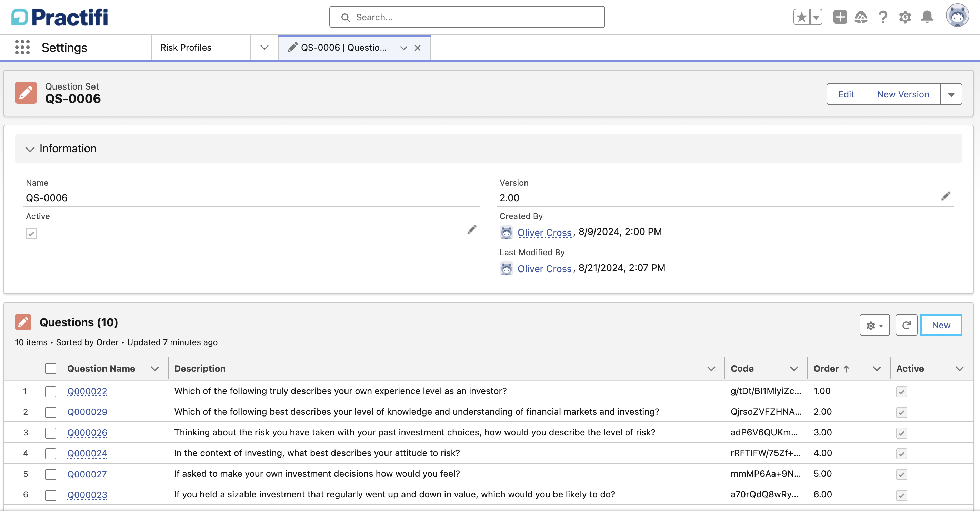The width and height of the screenshot is (980, 514).
Task: Open the Created By Oliver Cross link
Action: click(x=544, y=233)
